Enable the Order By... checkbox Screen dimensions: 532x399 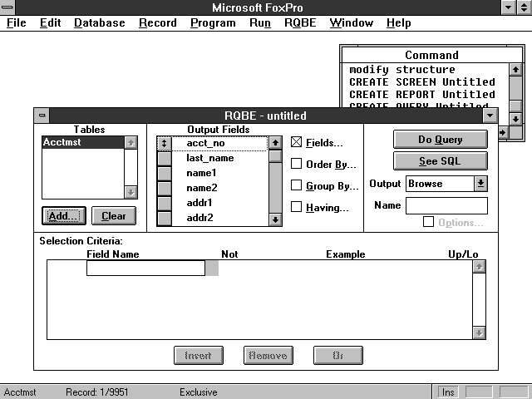(x=297, y=164)
